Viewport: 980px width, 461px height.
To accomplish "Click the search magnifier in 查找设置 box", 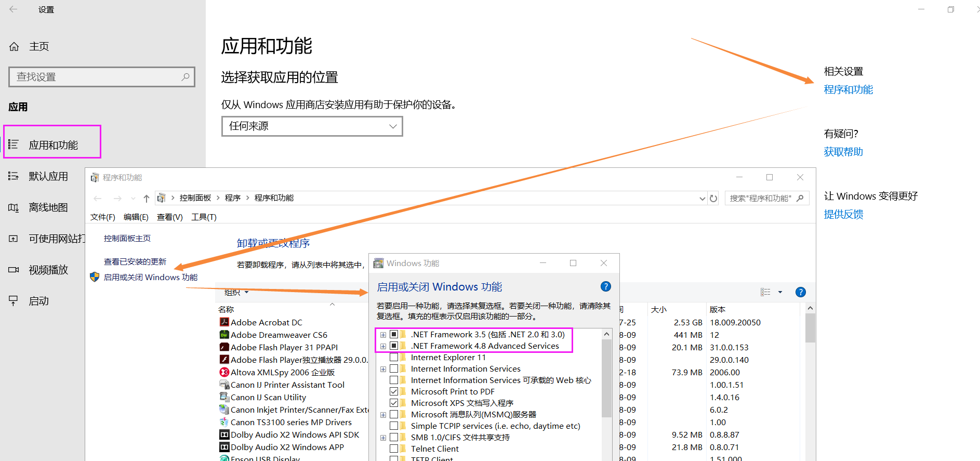I will (185, 77).
